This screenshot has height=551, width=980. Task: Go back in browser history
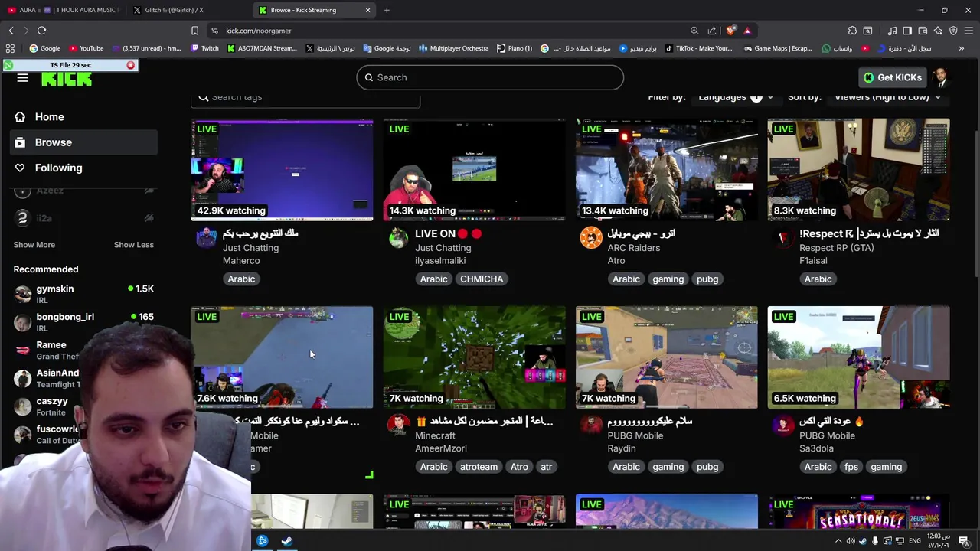[11, 31]
